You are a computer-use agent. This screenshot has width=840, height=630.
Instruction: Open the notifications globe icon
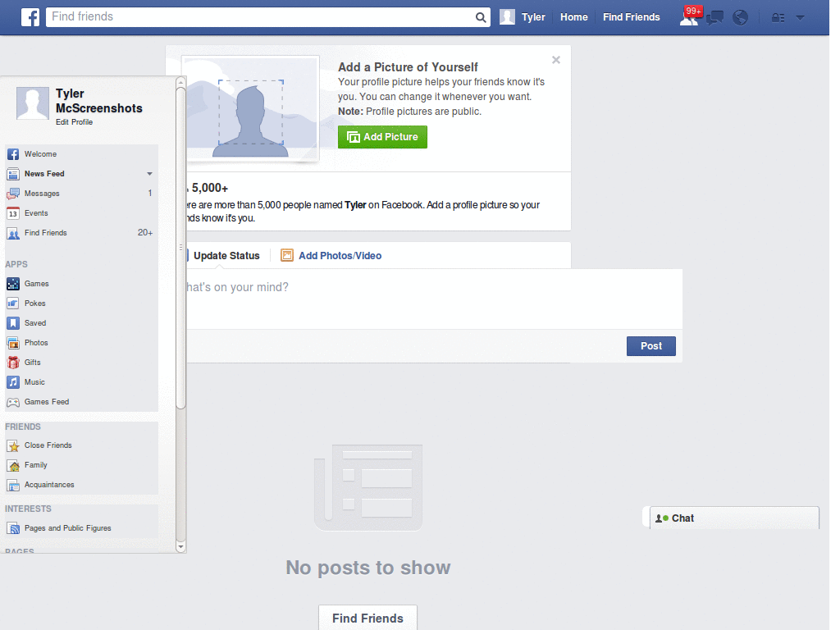click(x=741, y=18)
